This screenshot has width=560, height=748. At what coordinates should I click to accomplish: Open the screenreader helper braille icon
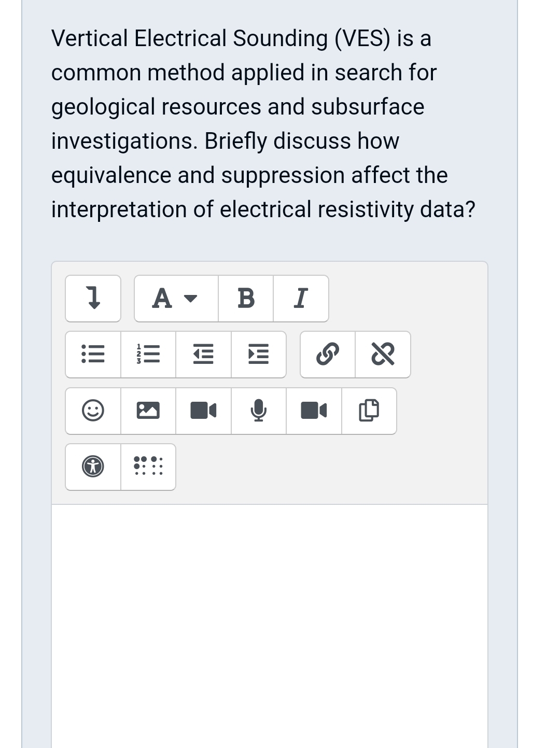(148, 467)
